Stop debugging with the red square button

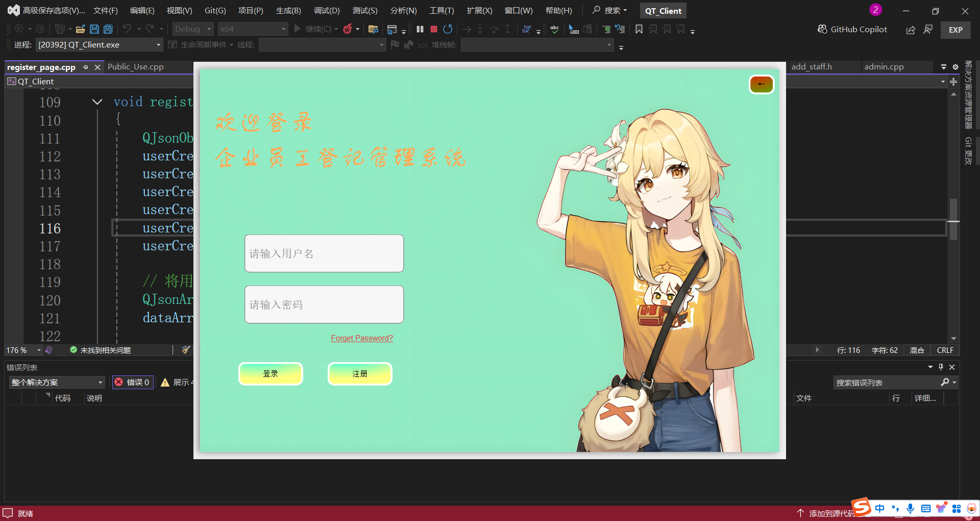coord(434,29)
